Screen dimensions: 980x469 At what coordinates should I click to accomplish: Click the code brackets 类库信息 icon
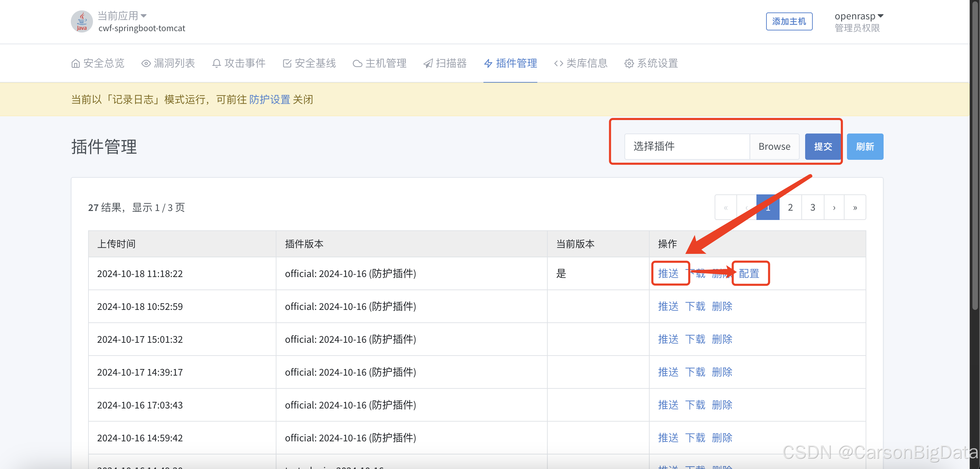coord(558,64)
